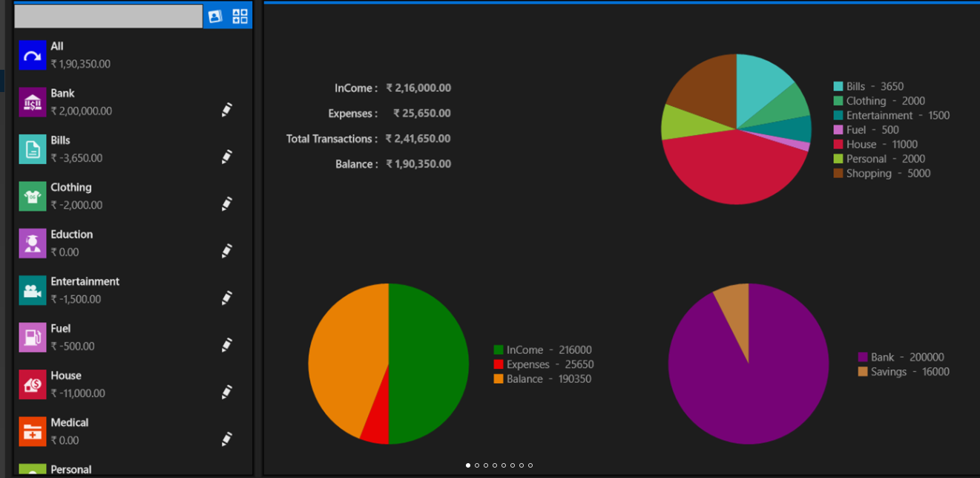Select the House amount ₹ -11,000.00

pyautogui.click(x=78, y=393)
